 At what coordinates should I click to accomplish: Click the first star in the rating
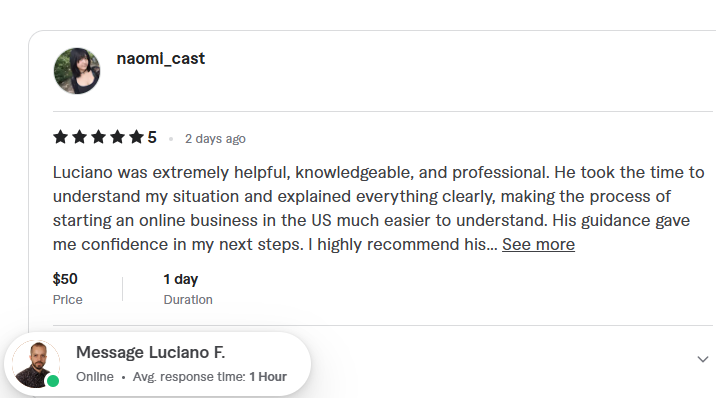[x=60, y=137]
